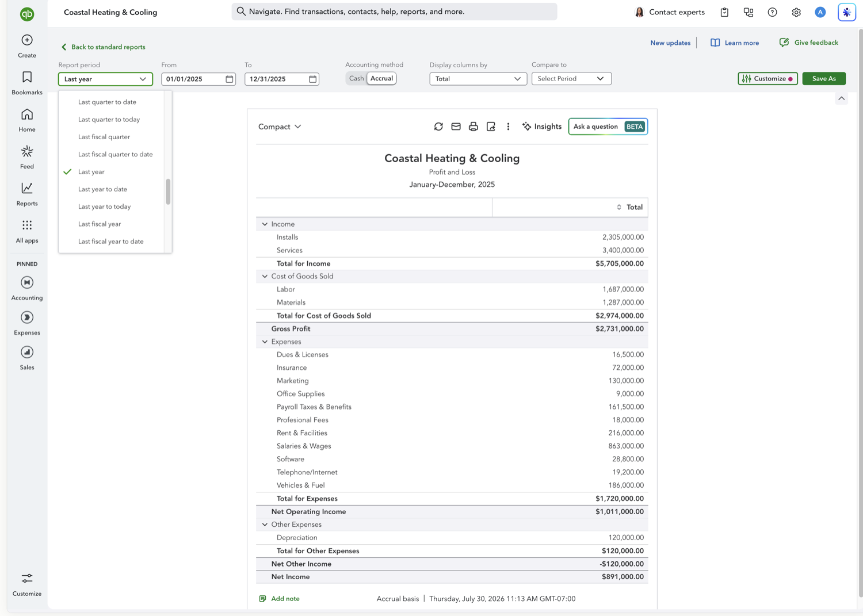Switch accounting method to Cash
Viewport: 863px width, 616px height.
pyautogui.click(x=356, y=78)
